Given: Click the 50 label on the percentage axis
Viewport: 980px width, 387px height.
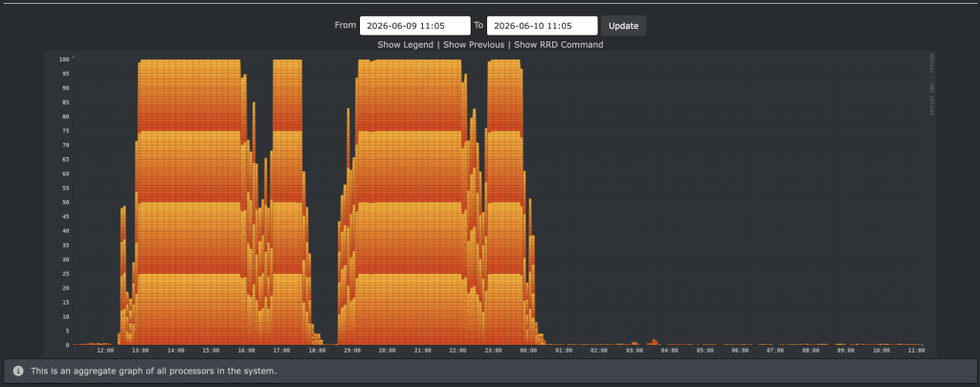Looking at the screenshot, I should (x=65, y=202).
